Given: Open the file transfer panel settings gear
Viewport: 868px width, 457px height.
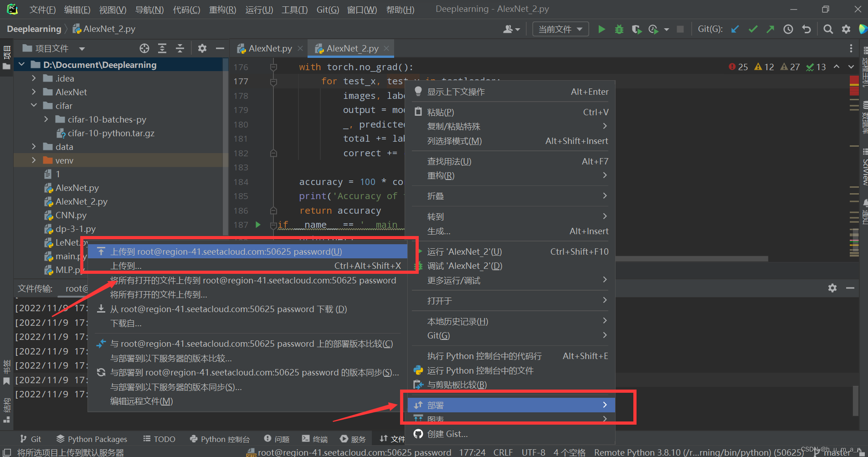Looking at the screenshot, I should (x=832, y=288).
